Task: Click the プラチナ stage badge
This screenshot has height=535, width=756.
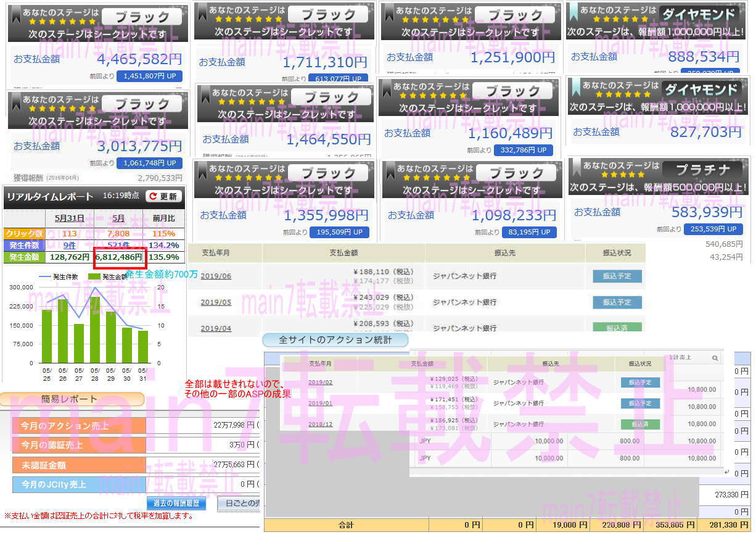Action: 703,168
